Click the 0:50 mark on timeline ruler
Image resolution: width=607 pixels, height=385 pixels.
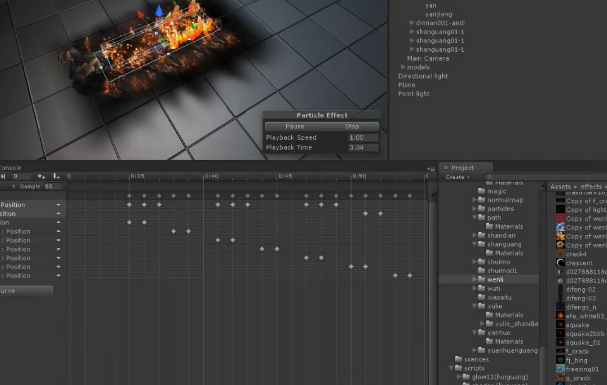[x=359, y=176]
